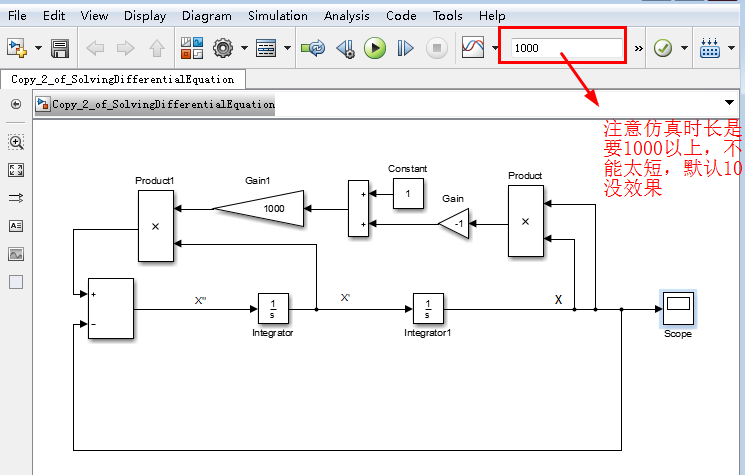Click the New Model icon
Viewport: 745px width, 475px height.
[17, 48]
